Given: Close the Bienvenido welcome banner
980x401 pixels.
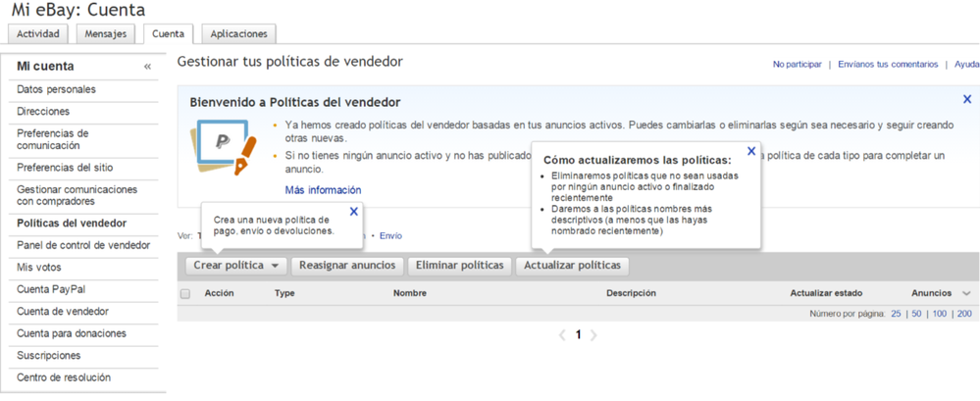Looking at the screenshot, I should point(967,99).
